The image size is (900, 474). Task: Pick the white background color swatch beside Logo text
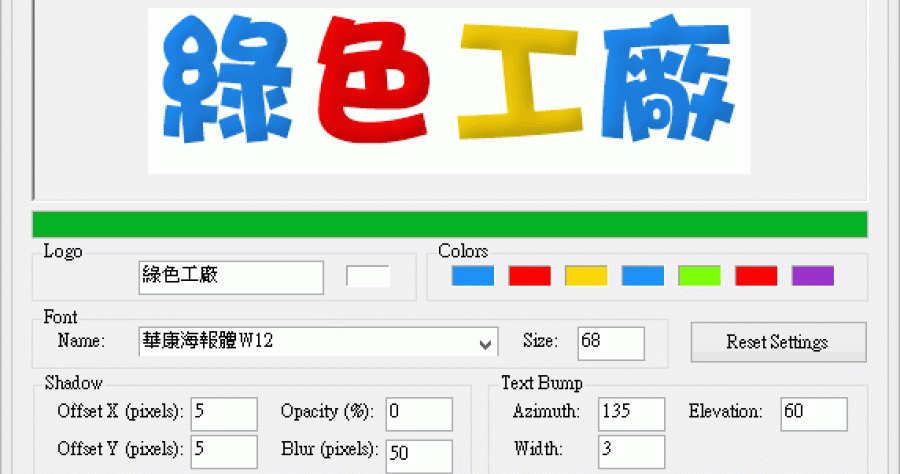point(368,276)
